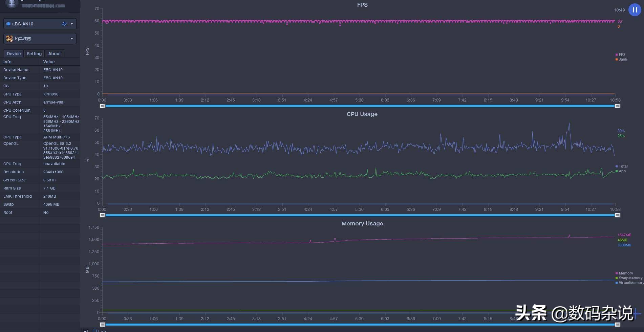The image size is (644, 332).
Task: Click the collapse icon beside Log checkbox
Action: (x=85, y=331)
